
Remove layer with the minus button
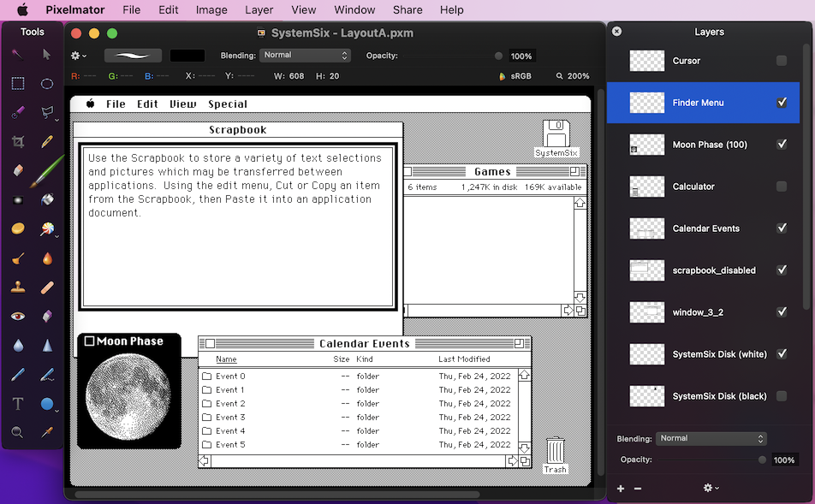click(x=638, y=489)
